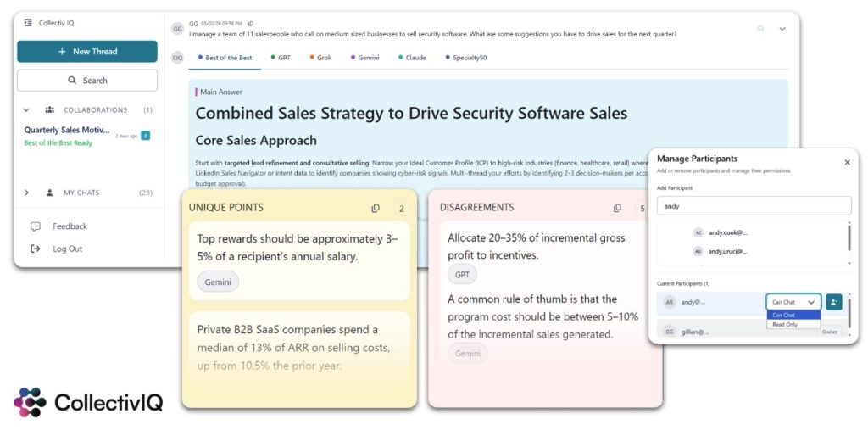Viewport: 868px width, 447px height.
Task: Click the Add Participant input containing andy
Action: click(754, 206)
